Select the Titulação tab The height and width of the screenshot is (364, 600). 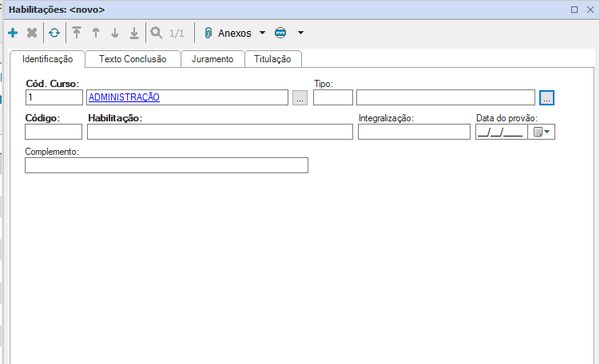[272, 59]
